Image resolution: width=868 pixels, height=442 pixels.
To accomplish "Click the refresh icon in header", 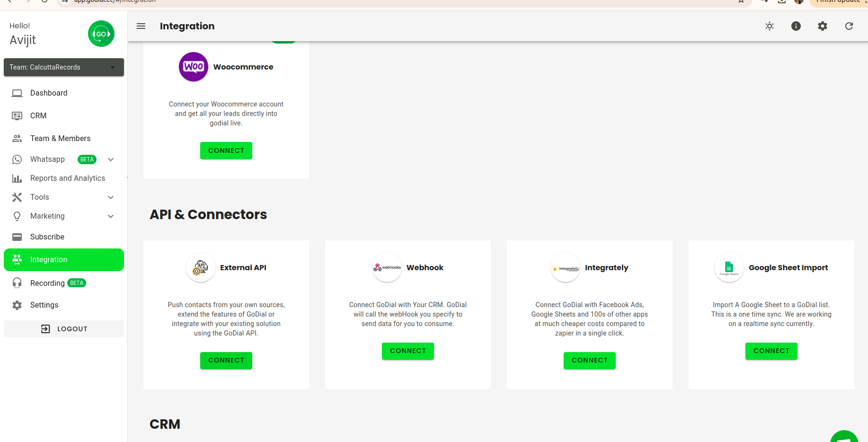I will tap(849, 26).
